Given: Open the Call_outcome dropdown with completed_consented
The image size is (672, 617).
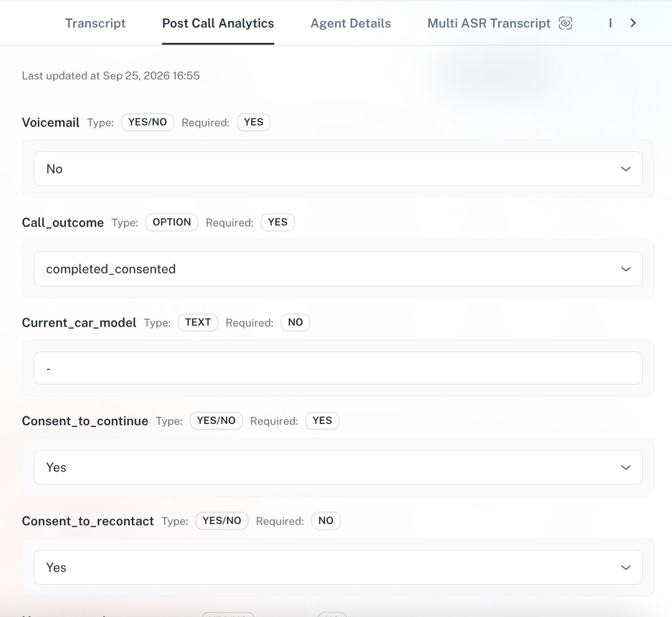Looking at the screenshot, I should (338, 269).
